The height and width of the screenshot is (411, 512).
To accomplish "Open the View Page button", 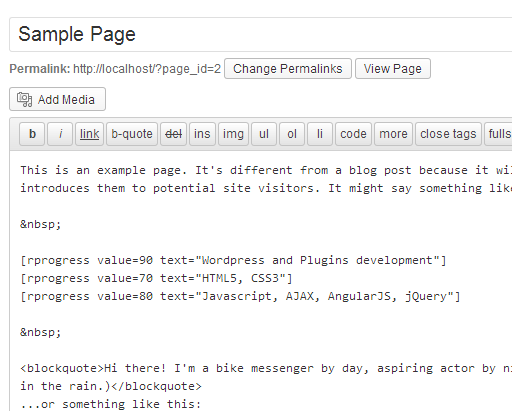I will (393, 69).
